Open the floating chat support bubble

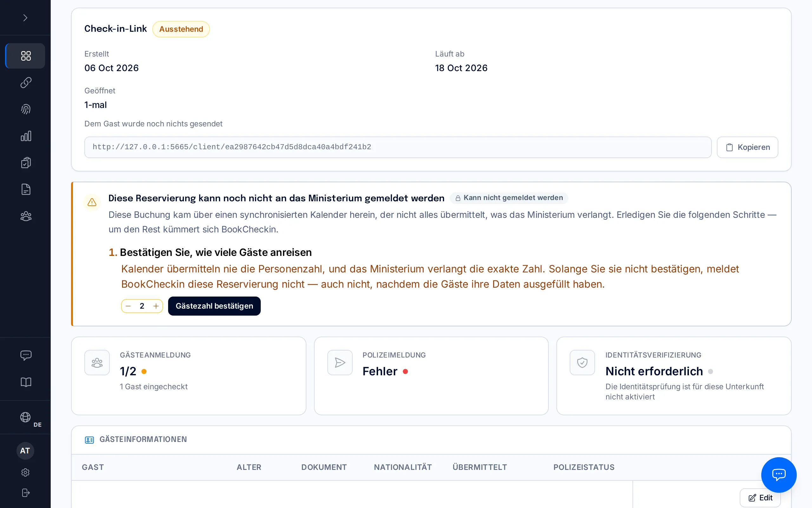coord(779,475)
